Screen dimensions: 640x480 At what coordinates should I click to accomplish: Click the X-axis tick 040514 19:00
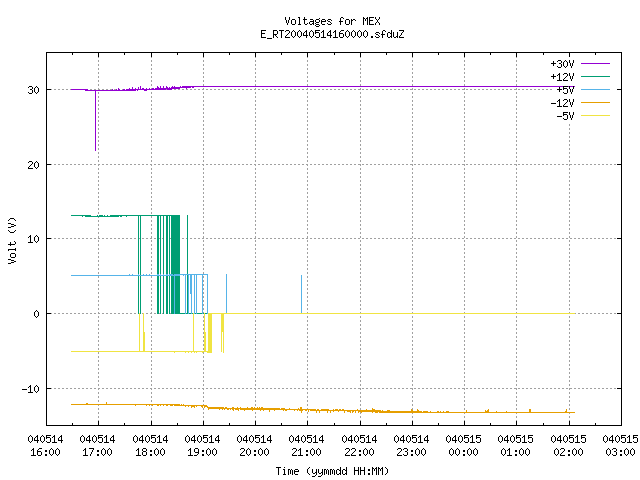(202, 446)
